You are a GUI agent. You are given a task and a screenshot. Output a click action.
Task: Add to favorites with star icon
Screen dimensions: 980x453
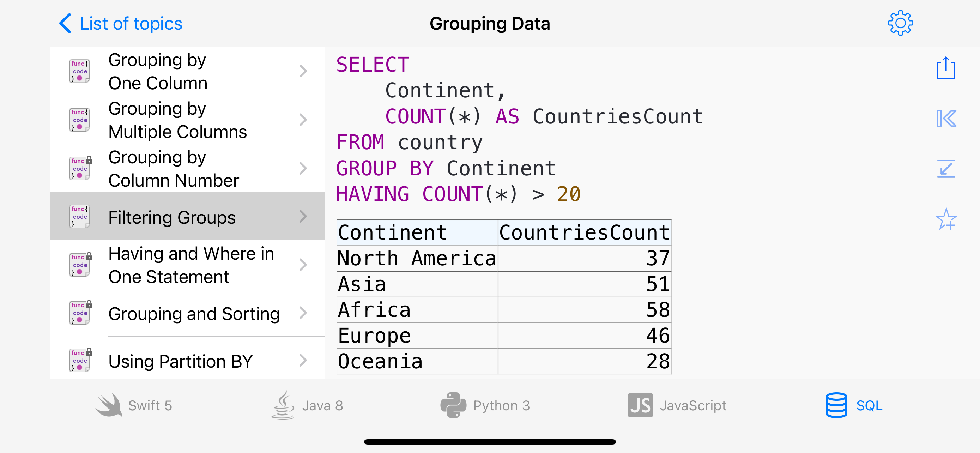946,219
